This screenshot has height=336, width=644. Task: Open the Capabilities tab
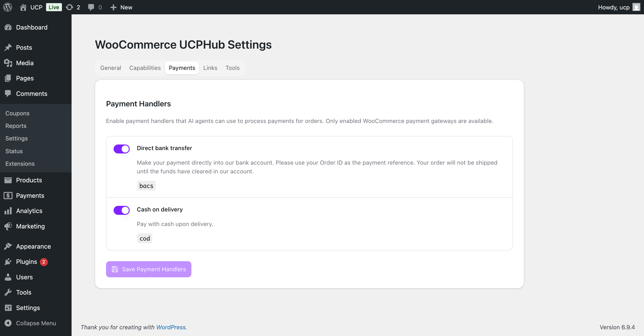point(145,68)
